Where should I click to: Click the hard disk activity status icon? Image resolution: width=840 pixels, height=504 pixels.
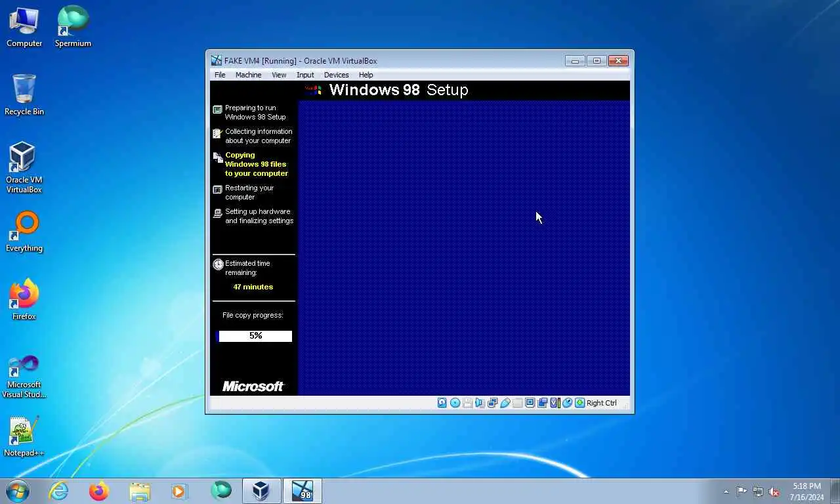click(442, 403)
